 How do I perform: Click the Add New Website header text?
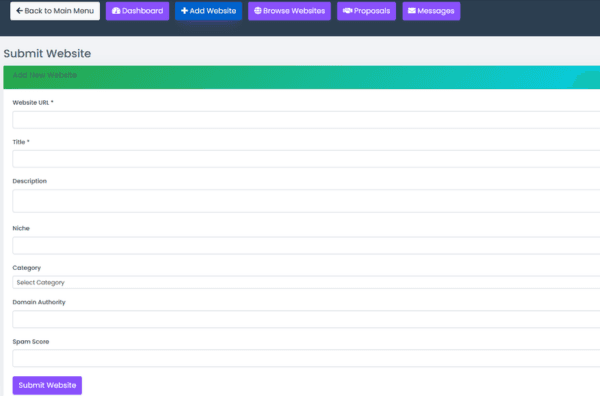pyautogui.click(x=45, y=75)
